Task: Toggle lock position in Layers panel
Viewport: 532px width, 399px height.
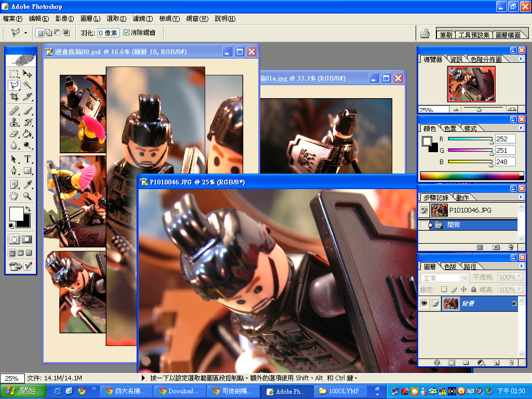Action: [x=464, y=289]
